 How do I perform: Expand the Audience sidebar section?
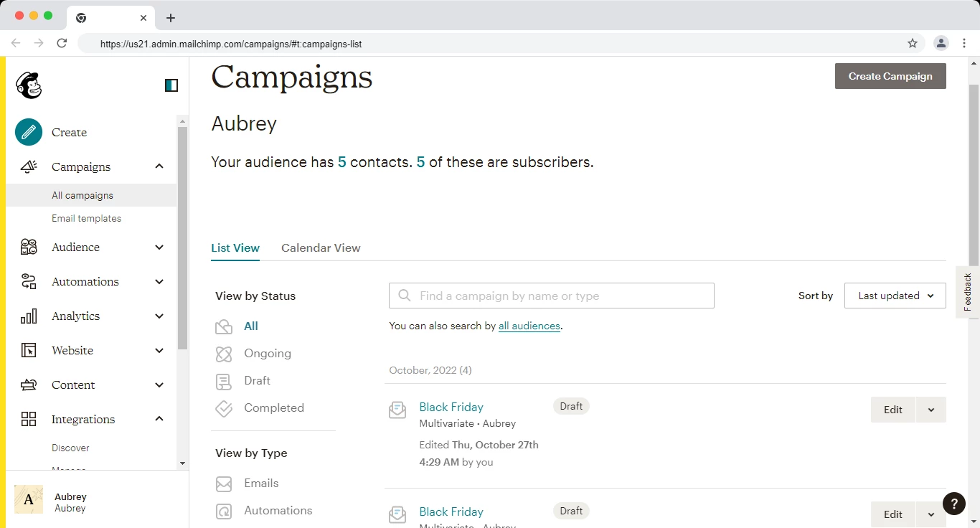(x=159, y=247)
